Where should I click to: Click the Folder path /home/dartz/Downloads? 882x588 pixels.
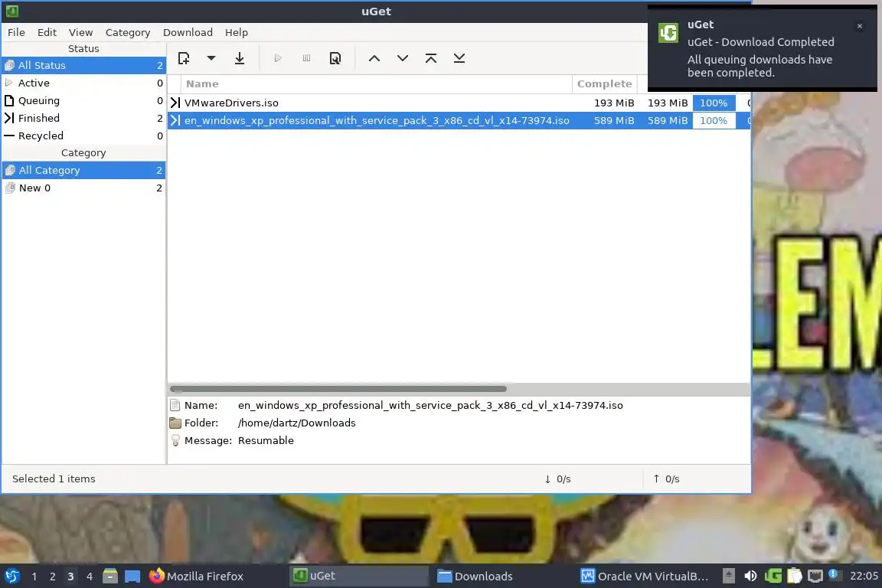[x=296, y=423]
